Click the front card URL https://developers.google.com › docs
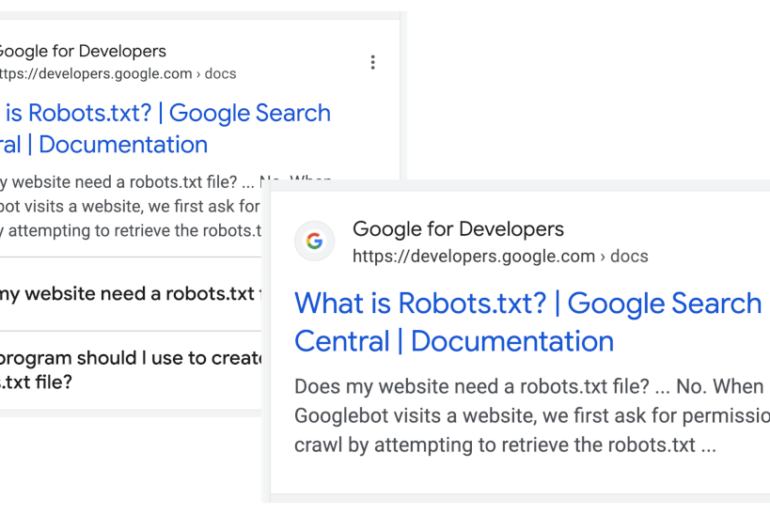Viewport: 770px width, 515px height. pyautogui.click(x=500, y=256)
